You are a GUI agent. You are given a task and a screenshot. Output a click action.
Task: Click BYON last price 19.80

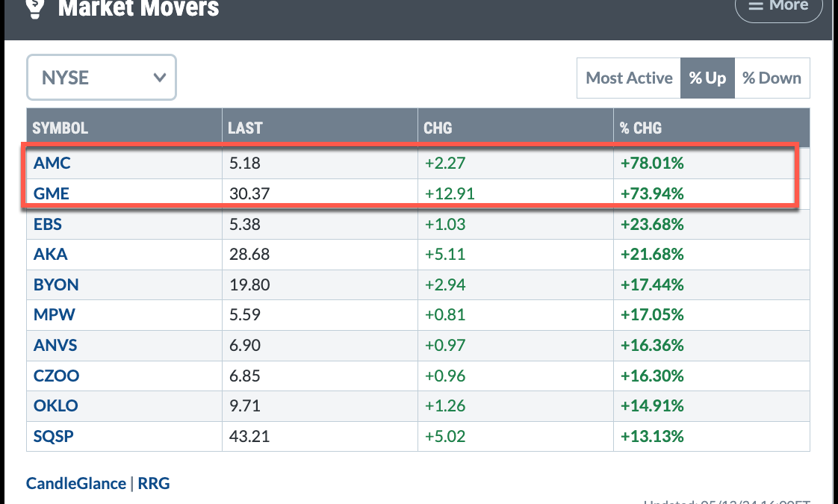pyautogui.click(x=249, y=284)
